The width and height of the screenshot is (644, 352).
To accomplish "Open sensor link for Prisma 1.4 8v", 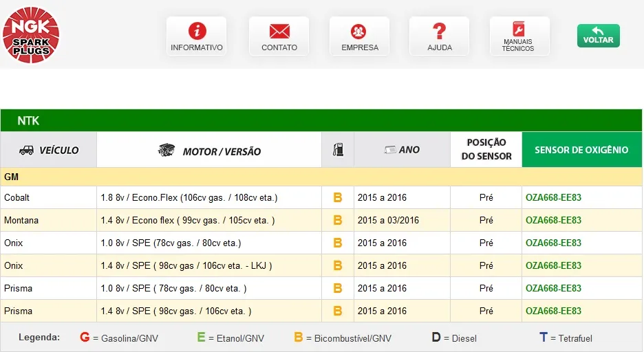I will tap(553, 311).
